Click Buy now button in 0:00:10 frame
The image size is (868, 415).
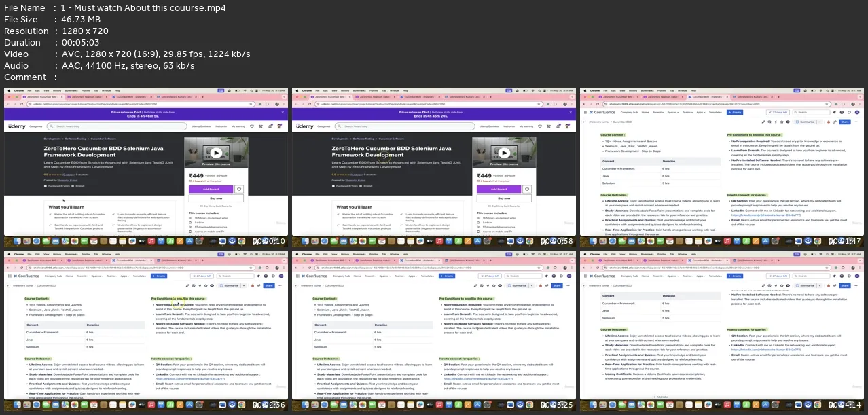(x=216, y=198)
